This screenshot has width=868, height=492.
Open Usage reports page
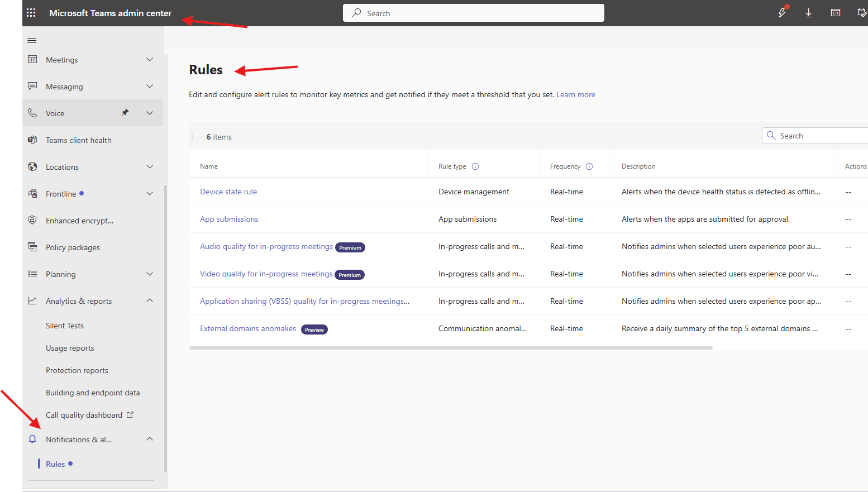point(70,348)
